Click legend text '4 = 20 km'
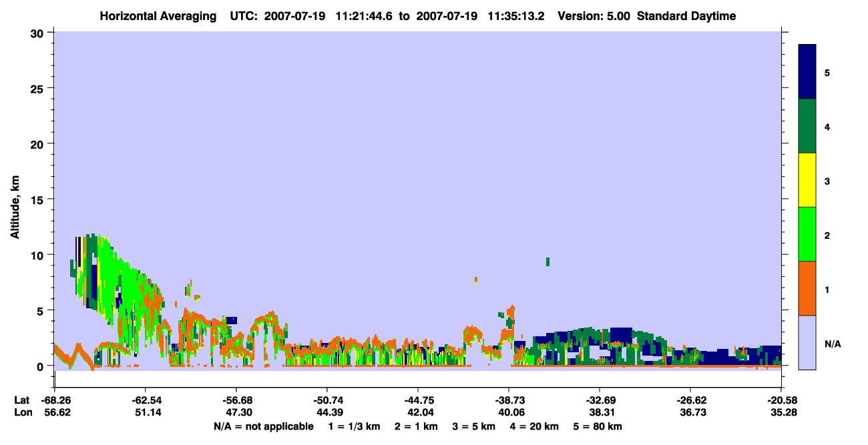868x445 pixels. pyautogui.click(x=535, y=426)
